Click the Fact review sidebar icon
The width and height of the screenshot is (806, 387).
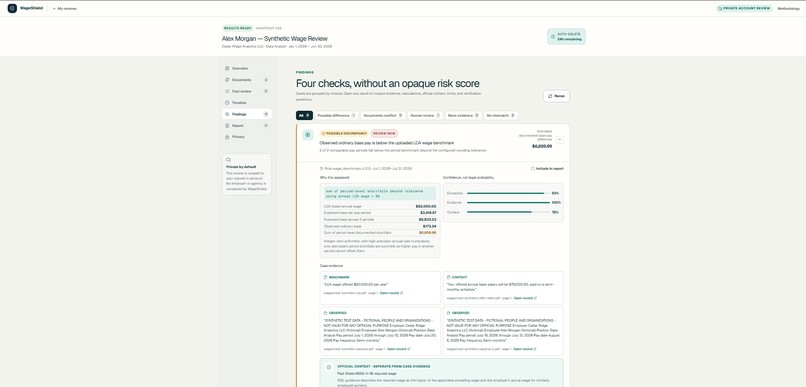pyautogui.click(x=227, y=91)
